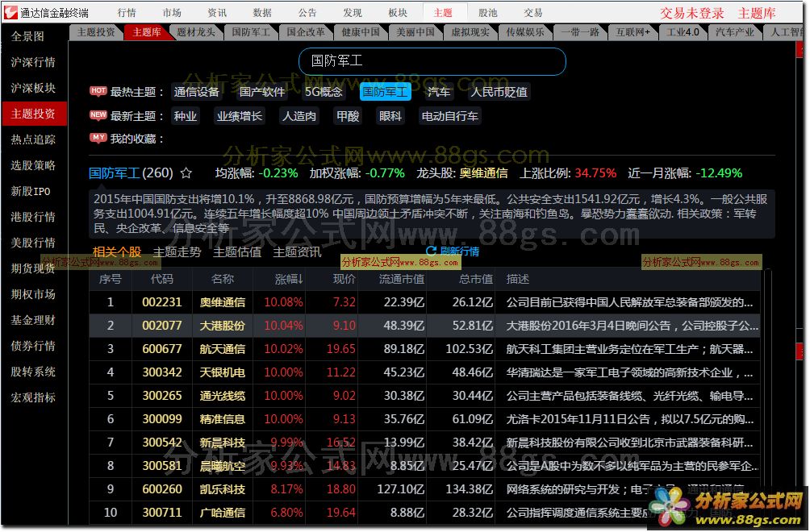Select new theme 业绩增长
The width and height of the screenshot is (810, 532).
coord(239,116)
